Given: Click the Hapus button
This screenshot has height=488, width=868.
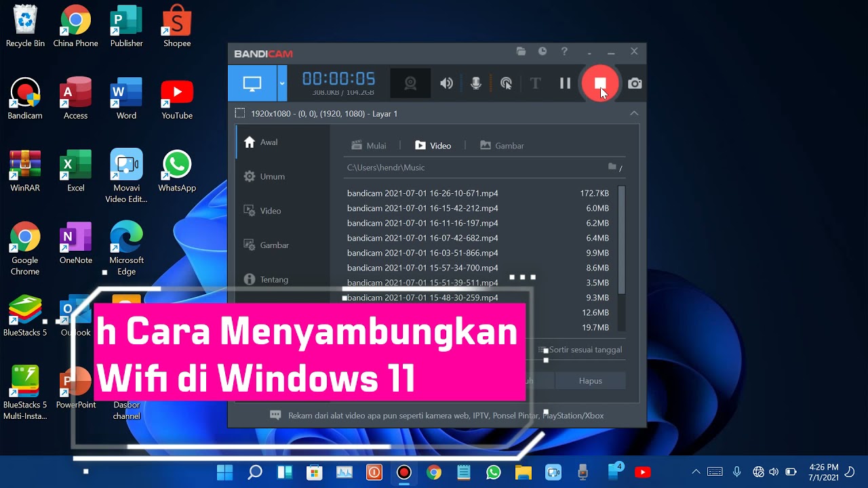Looking at the screenshot, I should tap(590, 381).
